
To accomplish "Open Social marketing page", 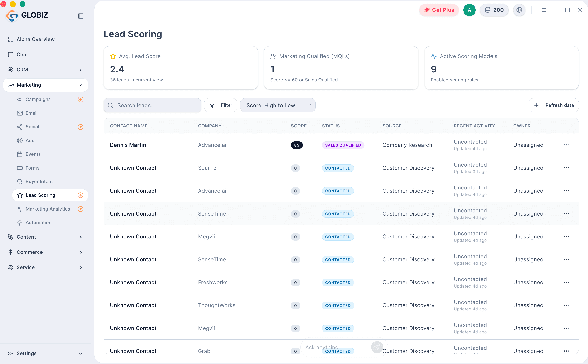I will pyautogui.click(x=32, y=127).
